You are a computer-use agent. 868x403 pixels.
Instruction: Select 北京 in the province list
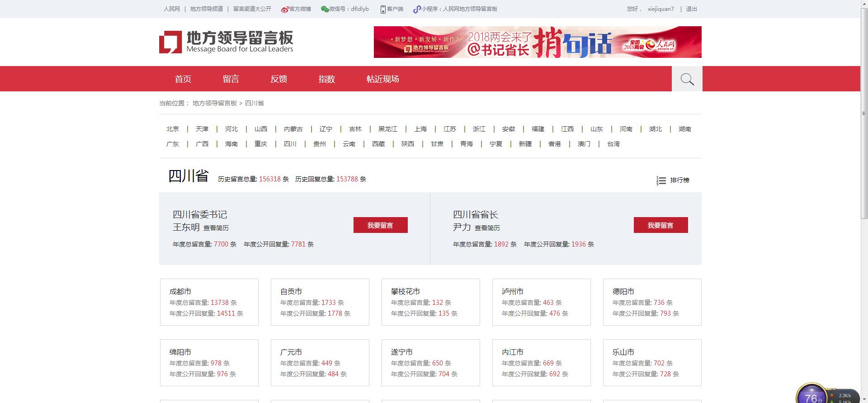pos(172,129)
